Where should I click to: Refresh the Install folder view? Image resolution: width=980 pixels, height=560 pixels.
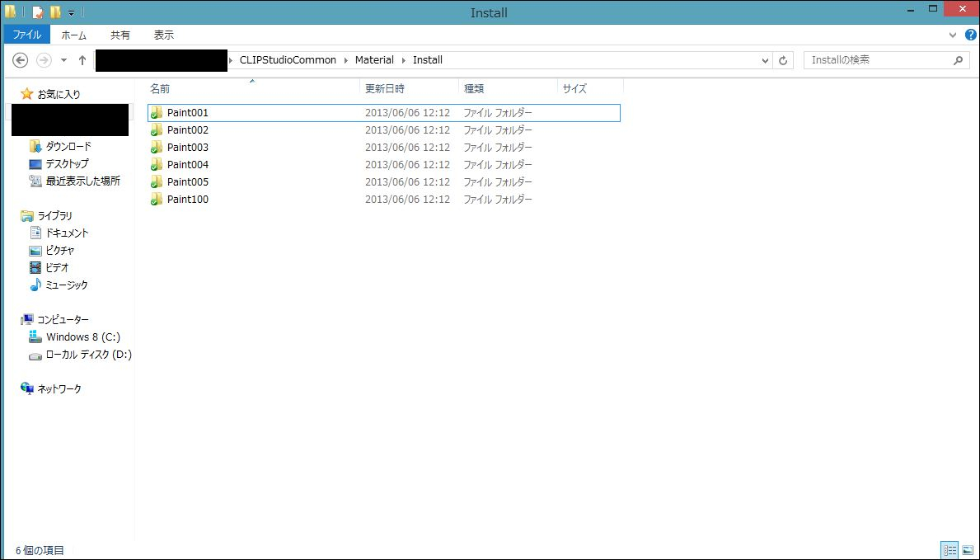tap(782, 61)
